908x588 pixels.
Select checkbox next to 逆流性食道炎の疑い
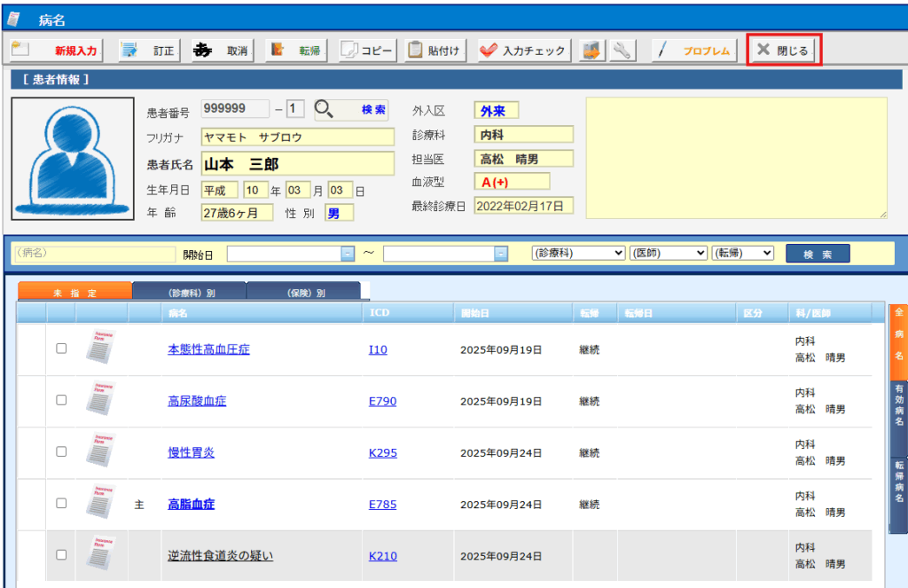[61, 554]
